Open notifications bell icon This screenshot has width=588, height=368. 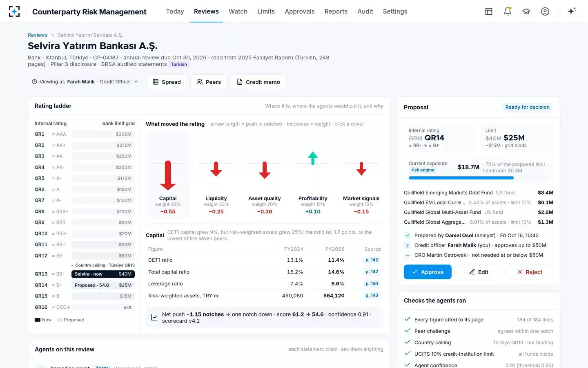click(x=508, y=11)
